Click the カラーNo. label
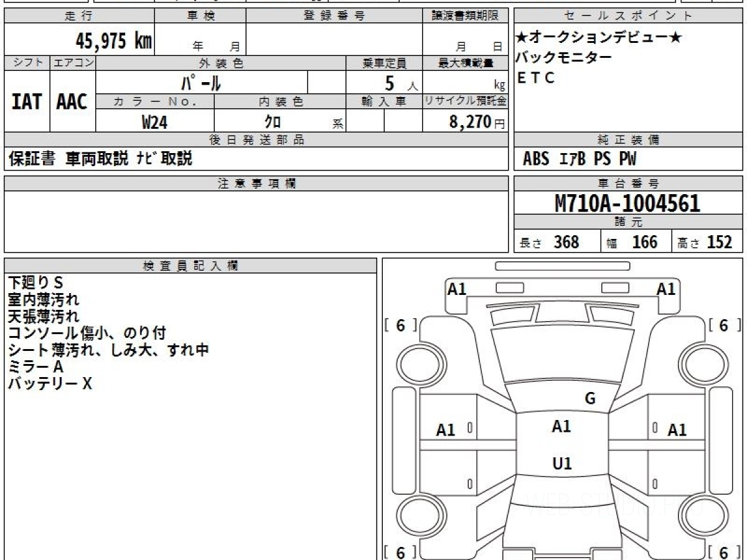The height and width of the screenshot is (560, 747). 155,101
